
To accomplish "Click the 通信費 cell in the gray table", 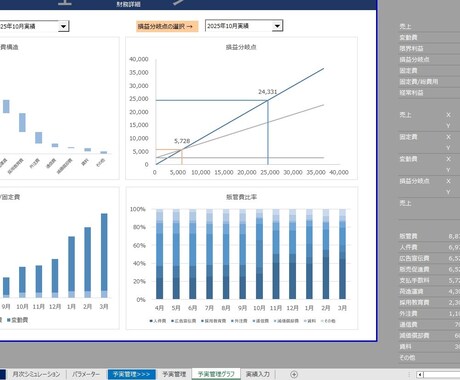I will [x=408, y=324].
